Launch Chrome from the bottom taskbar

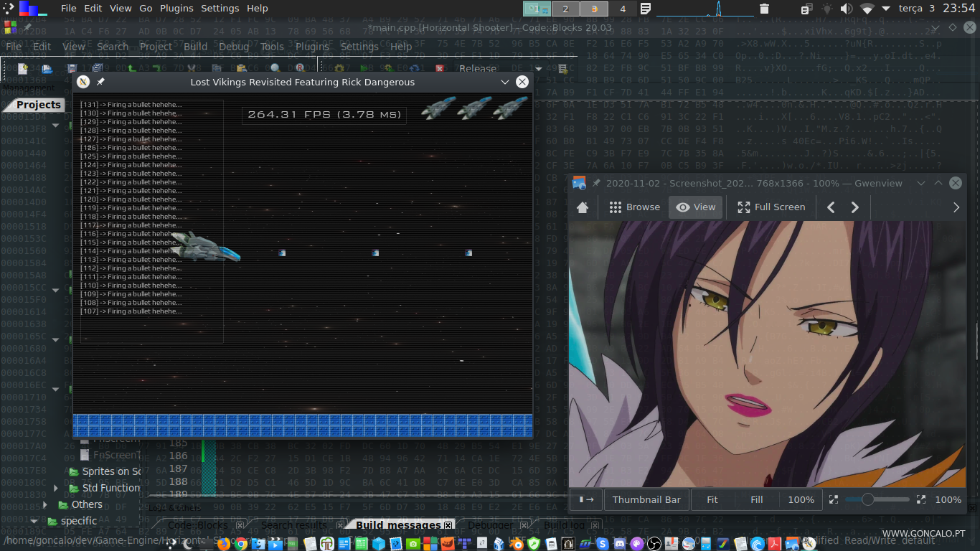(x=241, y=545)
